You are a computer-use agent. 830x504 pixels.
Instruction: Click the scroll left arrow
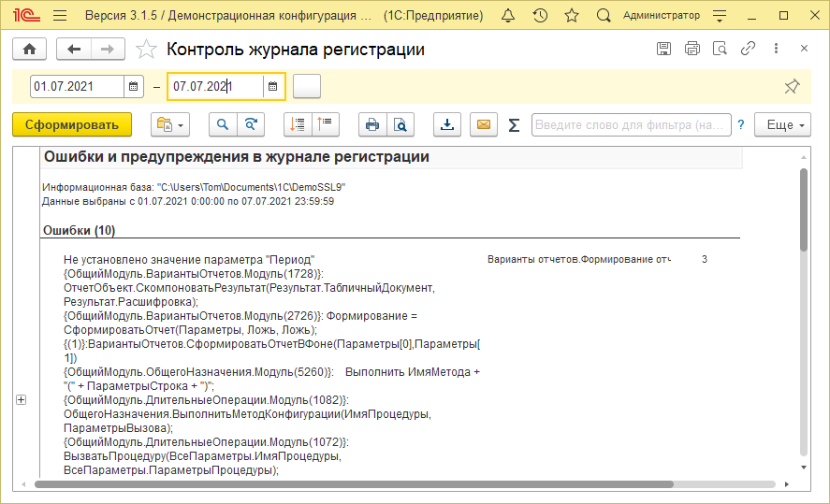tap(23, 484)
